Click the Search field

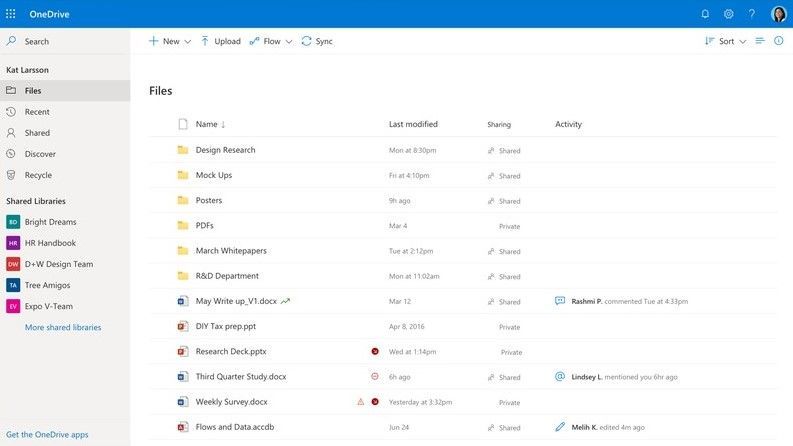coord(65,41)
